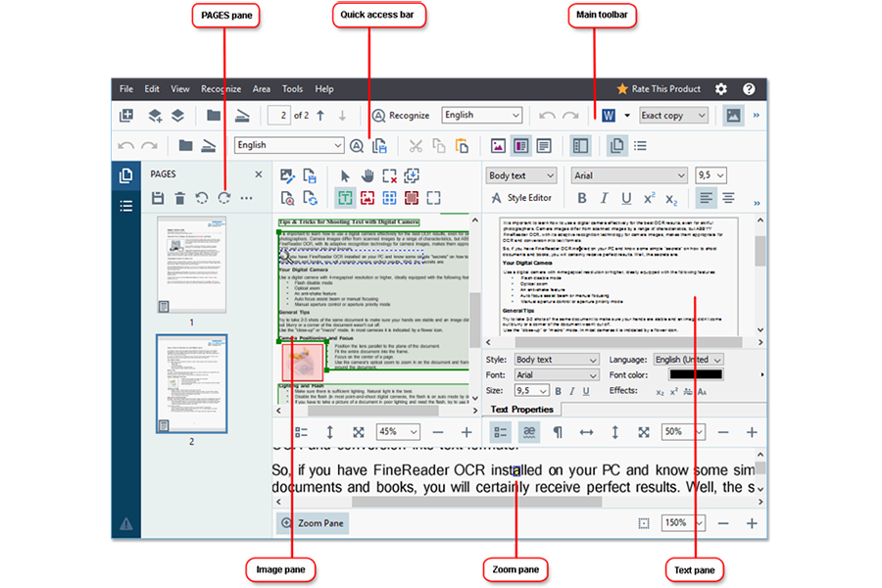Click the Word export icon

tap(608, 116)
